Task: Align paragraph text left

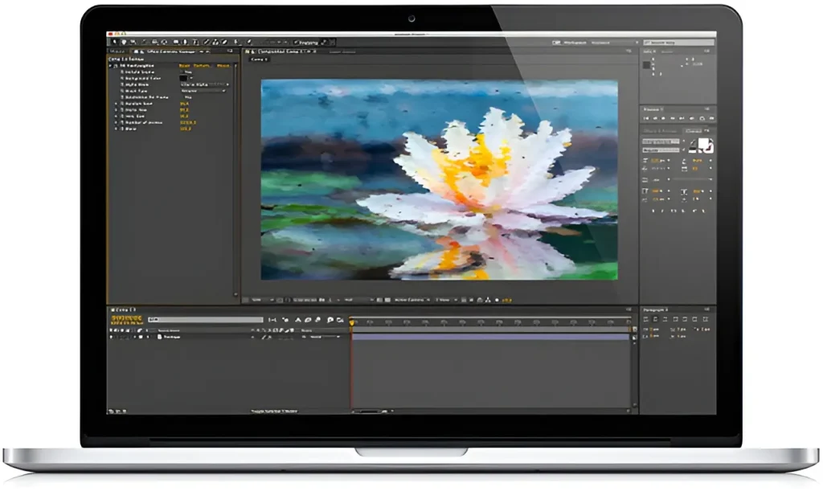Action: tap(646, 318)
